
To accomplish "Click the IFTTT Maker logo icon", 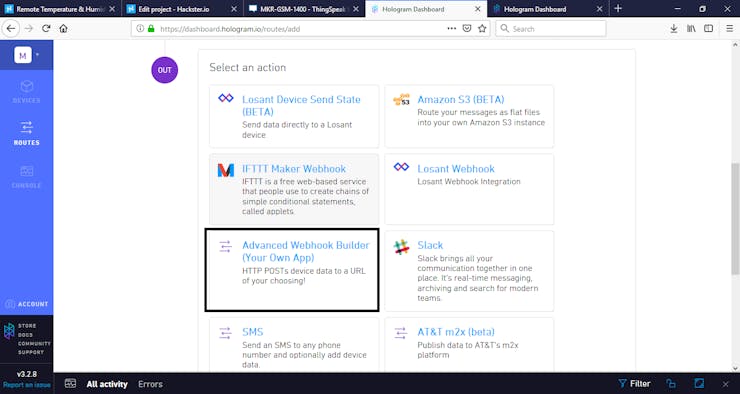I will 226,170.
